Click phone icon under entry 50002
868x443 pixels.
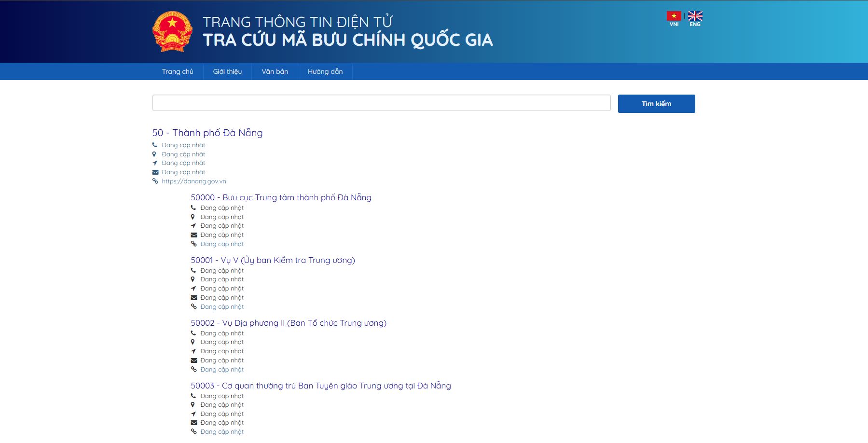[193, 333]
